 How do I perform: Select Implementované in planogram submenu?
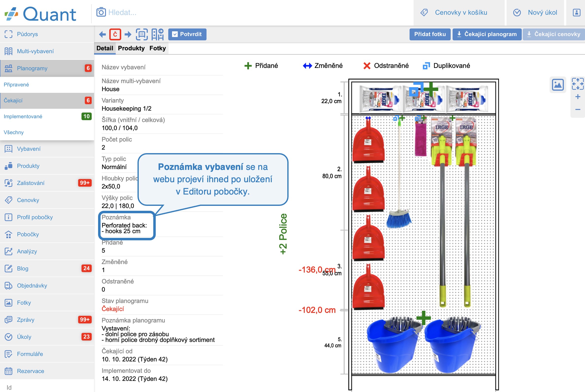click(x=23, y=116)
